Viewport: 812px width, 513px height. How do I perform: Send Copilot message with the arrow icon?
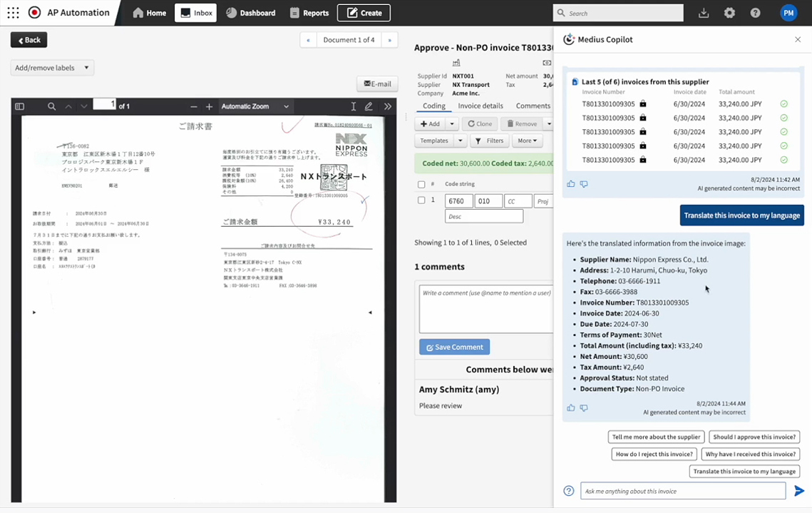[x=799, y=491]
